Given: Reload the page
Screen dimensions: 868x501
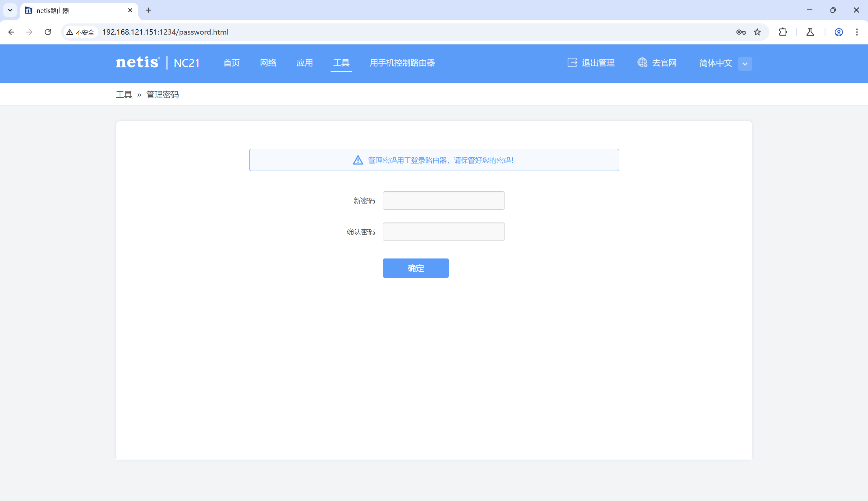Looking at the screenshot, I should coord(48,32).
